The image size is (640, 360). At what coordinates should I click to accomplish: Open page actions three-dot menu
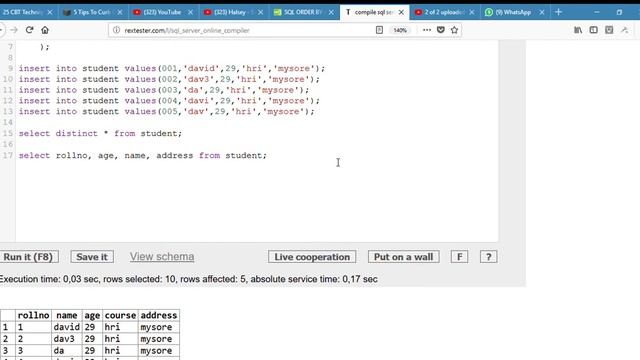click(427, 30)
